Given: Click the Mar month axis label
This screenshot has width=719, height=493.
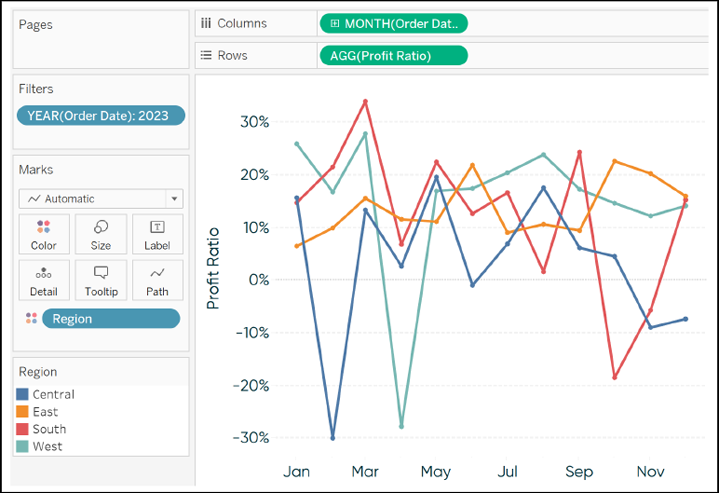Looking at the screenshot, I should [365, 471].
